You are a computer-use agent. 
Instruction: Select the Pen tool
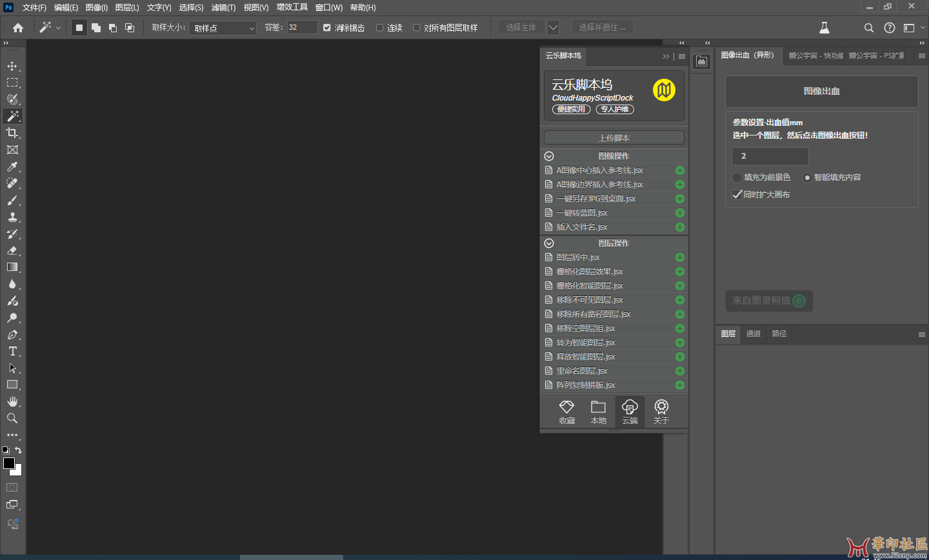tap(12, 334)
